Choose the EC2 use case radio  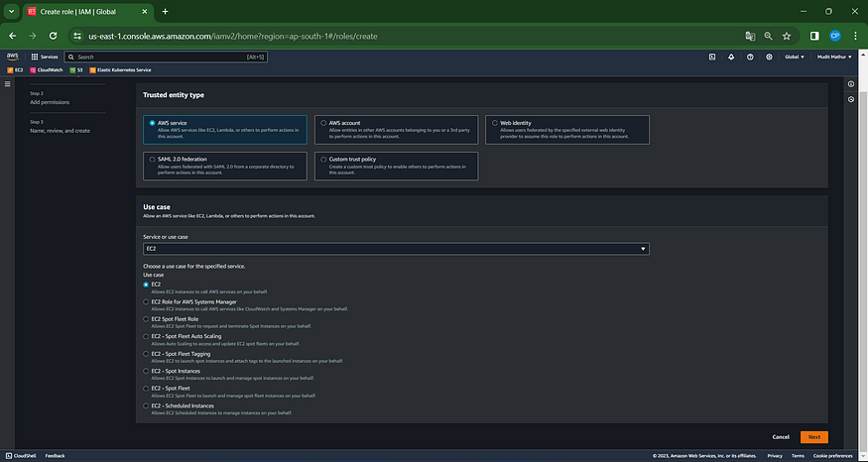146,285
